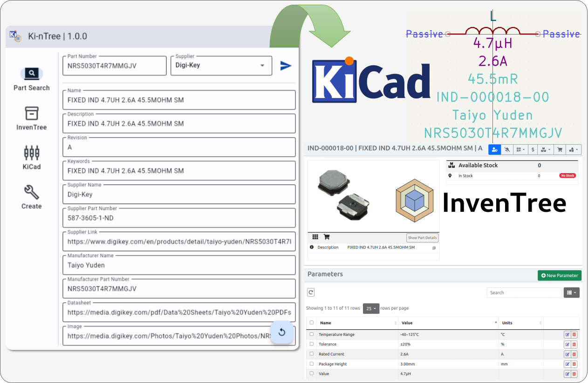
Task: Click the Manufacturer Part Number field
Action: pos(179,289)
